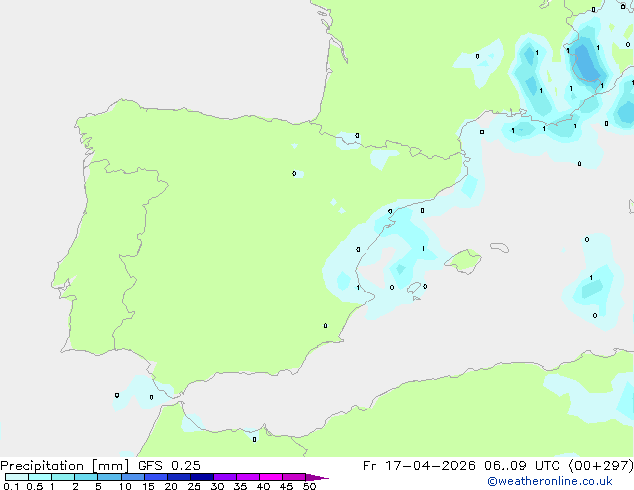Image resolution: width=634 pixels, height=490 pixels.
Task: Click the "50" legend scale label
Action: pos(309,486)
